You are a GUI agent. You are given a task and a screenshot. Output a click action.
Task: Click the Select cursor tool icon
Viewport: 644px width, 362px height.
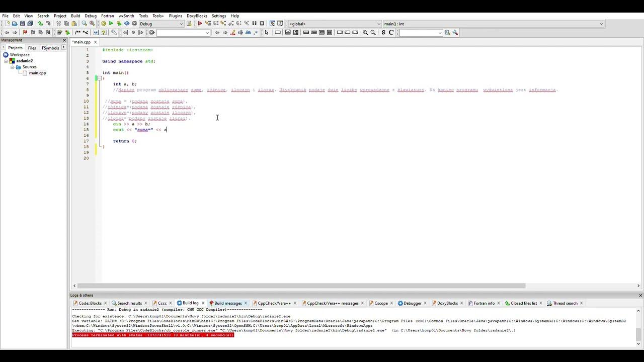coord(267,33)
